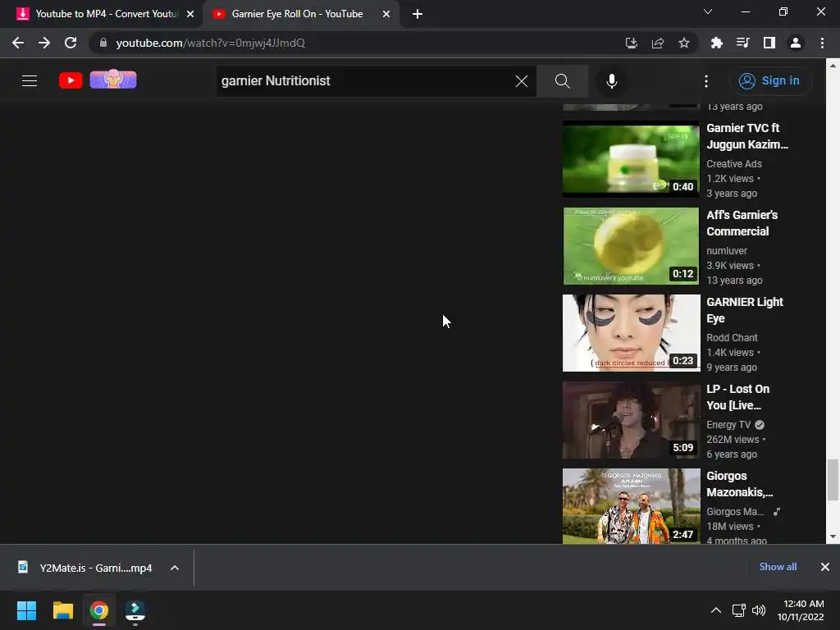Open the tab search dropdown arrow

click(x=708, y=11)
